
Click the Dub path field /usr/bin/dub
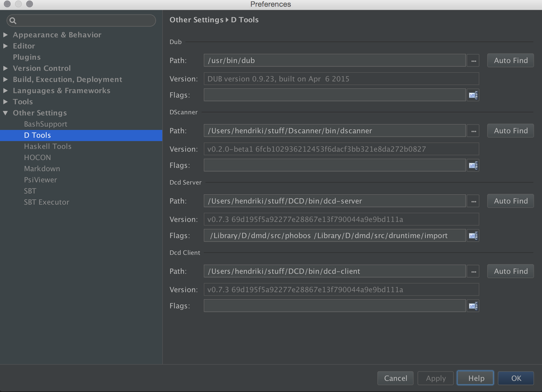(x=335, y=61)
